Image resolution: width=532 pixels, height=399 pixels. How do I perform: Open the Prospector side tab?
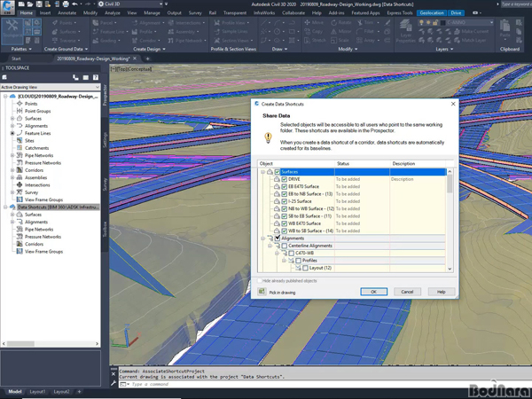pyautogui.click(x=105, y=95)
